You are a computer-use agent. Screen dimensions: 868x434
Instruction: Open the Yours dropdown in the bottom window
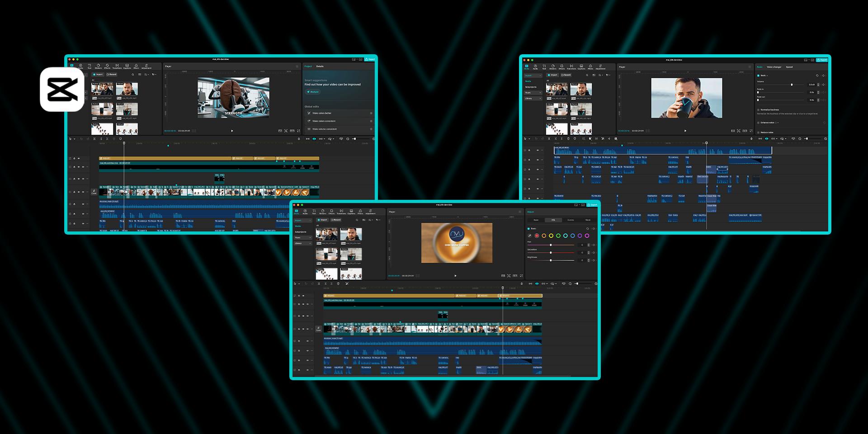302,237
